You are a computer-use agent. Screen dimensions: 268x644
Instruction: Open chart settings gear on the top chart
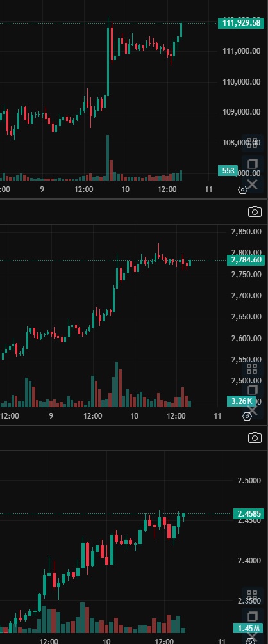coord(242,189)
